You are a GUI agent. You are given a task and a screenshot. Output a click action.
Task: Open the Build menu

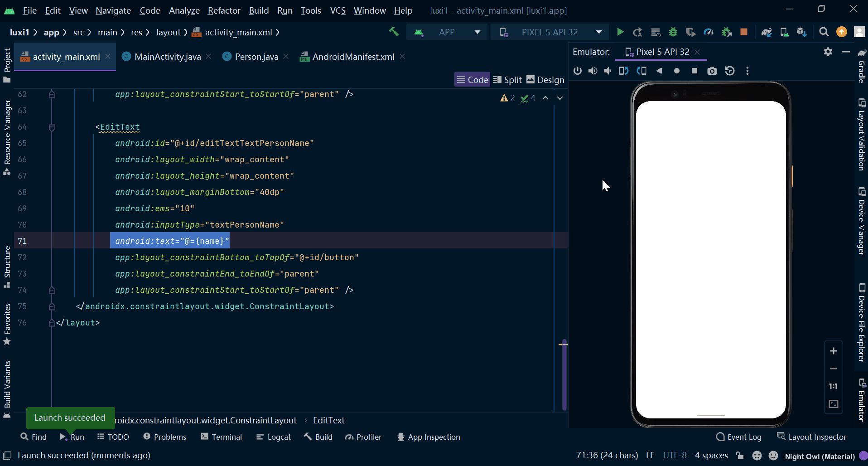tap(259, 10)
